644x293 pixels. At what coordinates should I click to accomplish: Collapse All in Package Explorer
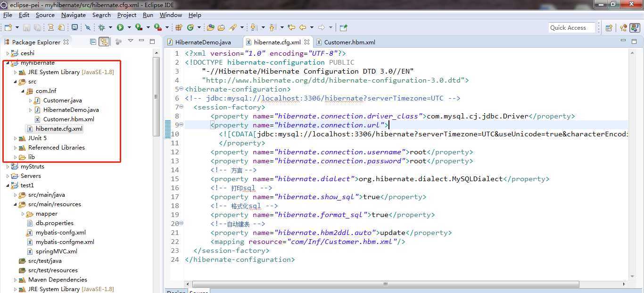point(93,42)
